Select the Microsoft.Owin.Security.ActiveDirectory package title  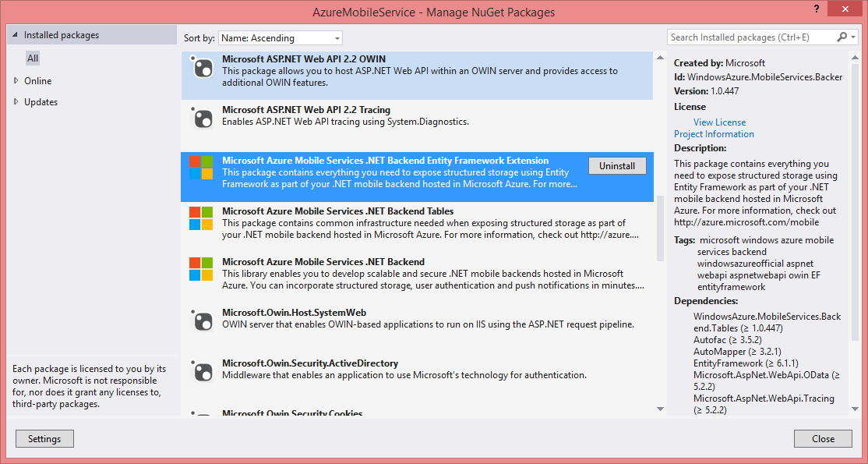(310, 363)
